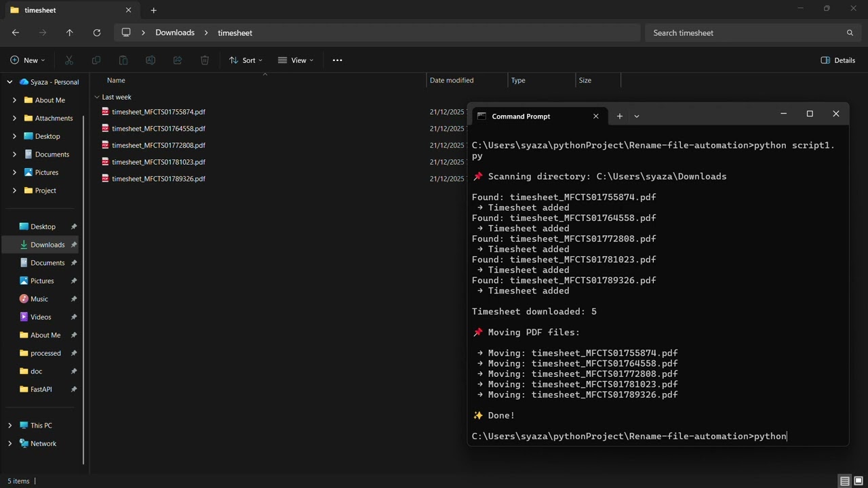This screenshot has width=868, height=488.
Task: Click timesheet breadcrumb in address bar
Action: click(x=235, y=33)
